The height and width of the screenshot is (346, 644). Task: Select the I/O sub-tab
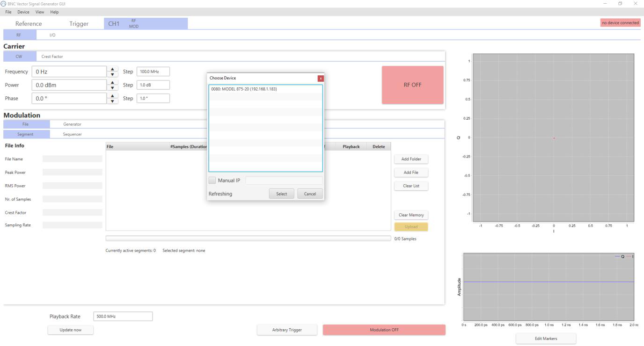[53, 35]
